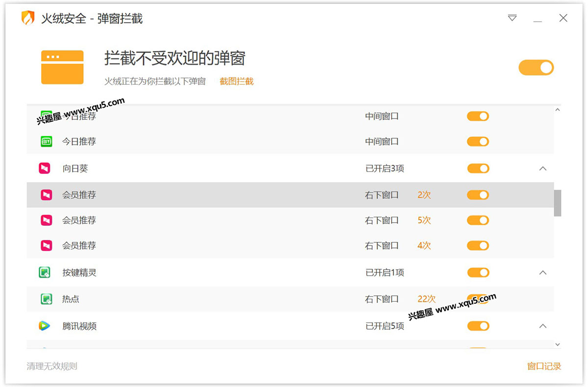Click the 热点 row icon
This screenshot has width=588, height=387.
tap(46, 299)
